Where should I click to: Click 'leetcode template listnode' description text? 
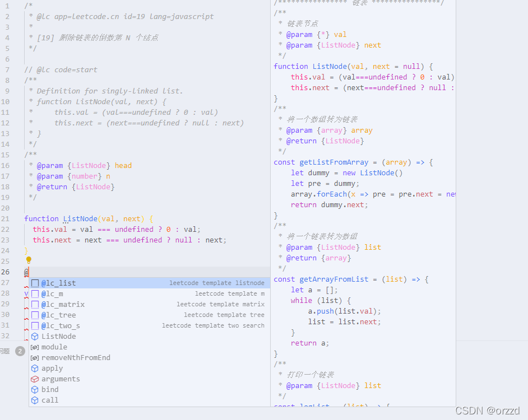217,283
